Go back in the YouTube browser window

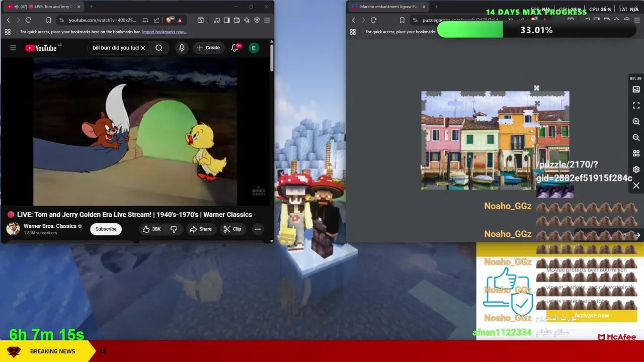(x=8, y=20)
